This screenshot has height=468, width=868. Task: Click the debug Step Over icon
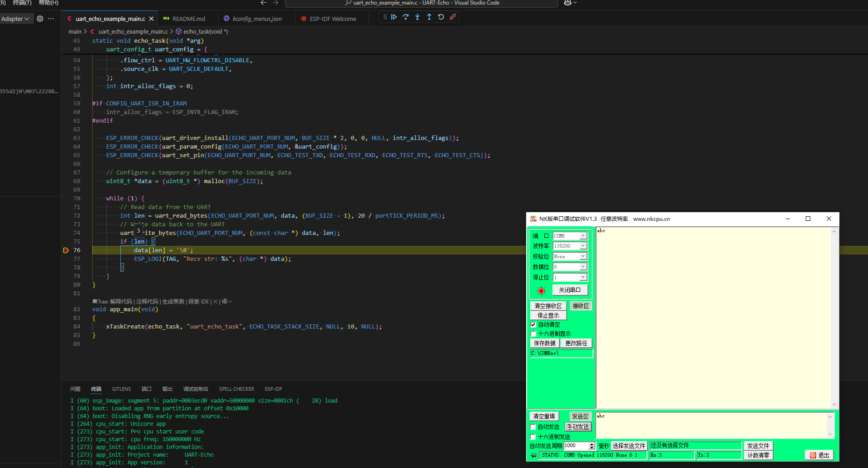[x=406, y=17]
